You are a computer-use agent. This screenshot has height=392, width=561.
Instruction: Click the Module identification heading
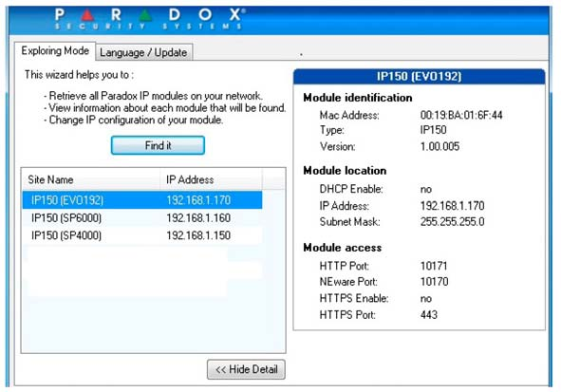(x=358, y=98)
